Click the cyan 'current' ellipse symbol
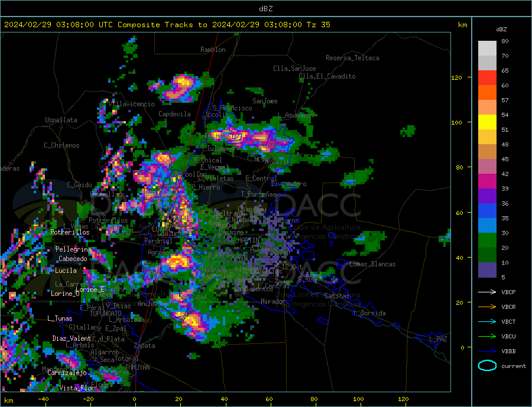Image resolution: width=532 pixels, height=407 pixels. [487, 366]
